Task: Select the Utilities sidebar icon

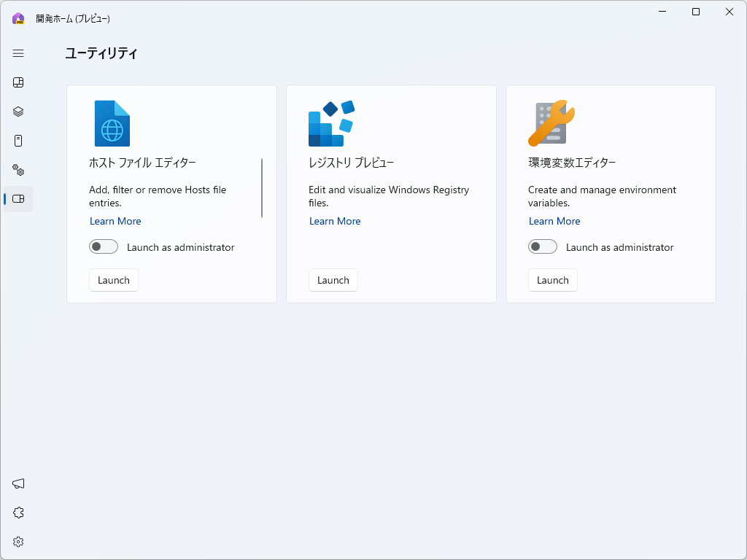Action: click(x=18, y=199)
